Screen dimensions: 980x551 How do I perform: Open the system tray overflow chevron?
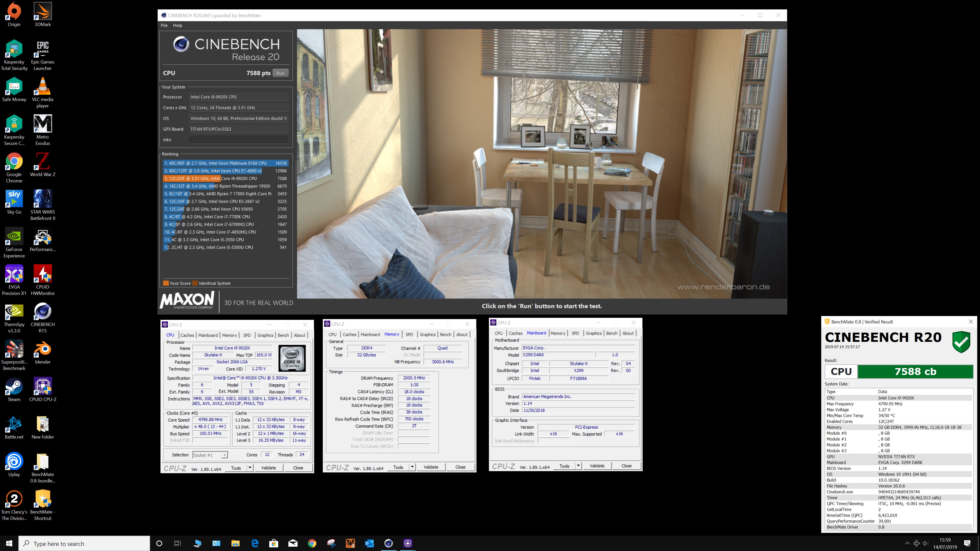click(x=907, y=543)
